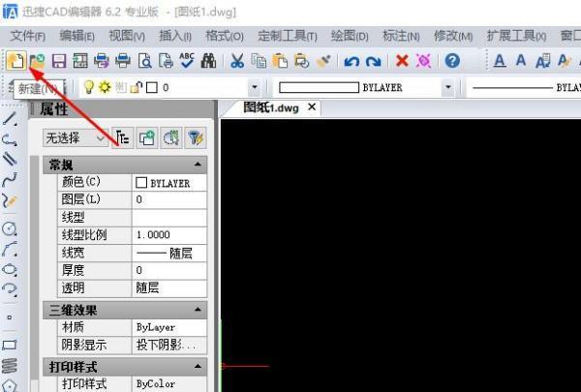Click the second printer icon in toolbar
This screenshot has height=392, width=581.
123,61
